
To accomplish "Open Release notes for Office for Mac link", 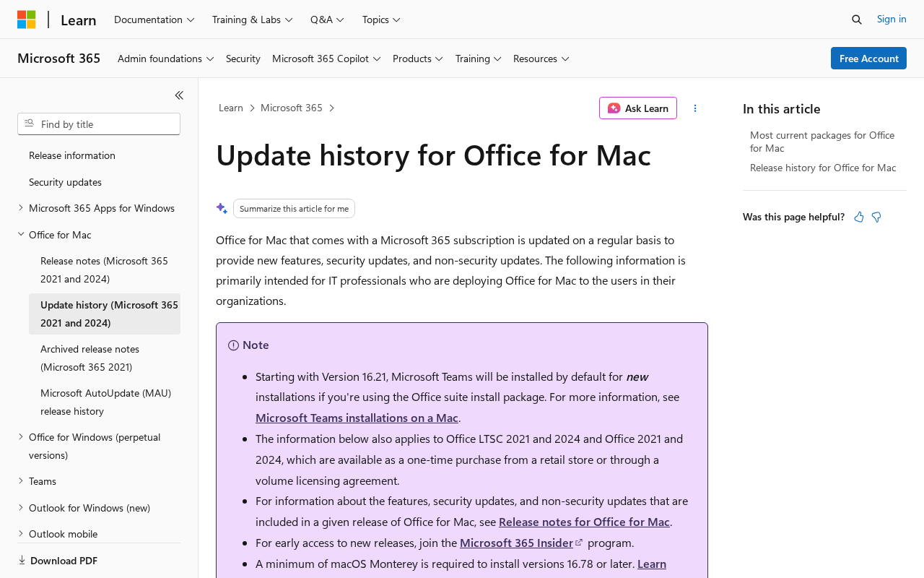I will (584, 522).
